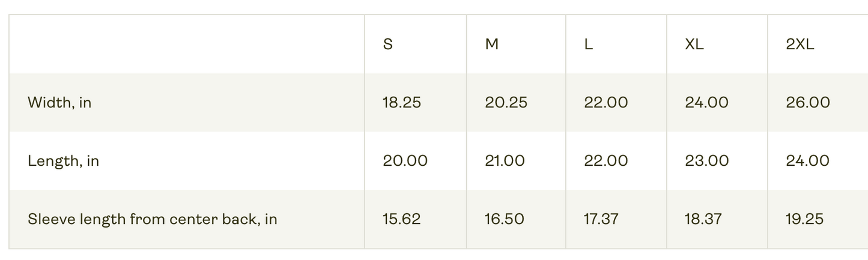
Task: Select the 'Width, in' row label
Action: (x=59, y=103)
